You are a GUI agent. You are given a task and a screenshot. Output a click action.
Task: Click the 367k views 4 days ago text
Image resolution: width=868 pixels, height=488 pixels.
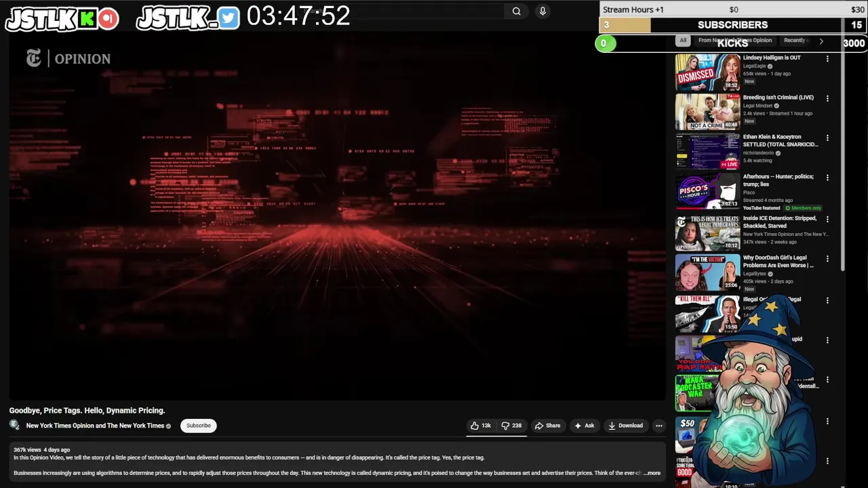pyautogui.click(x=41, y=450)
